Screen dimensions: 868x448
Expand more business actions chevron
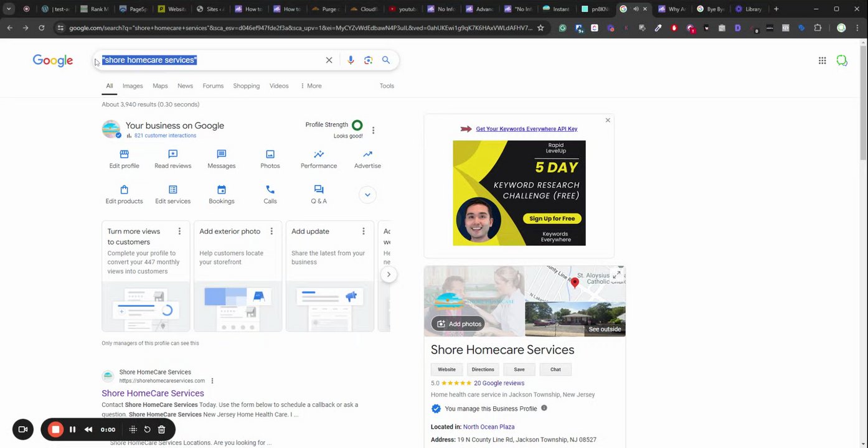(367, 195)
